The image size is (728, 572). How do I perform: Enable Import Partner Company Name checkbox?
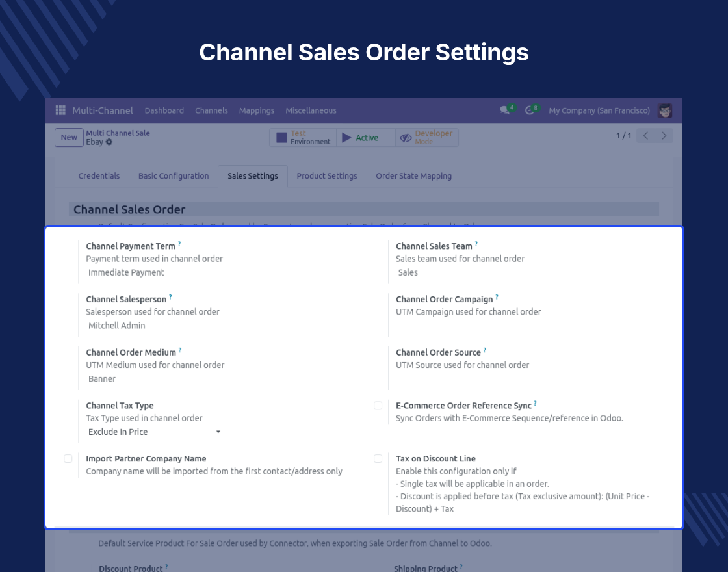68,459
